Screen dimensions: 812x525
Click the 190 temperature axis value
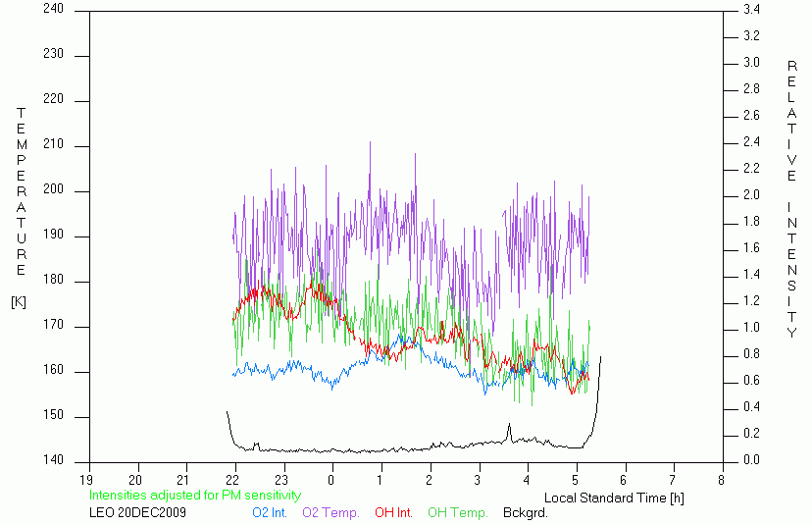click(x=53, y=235)
